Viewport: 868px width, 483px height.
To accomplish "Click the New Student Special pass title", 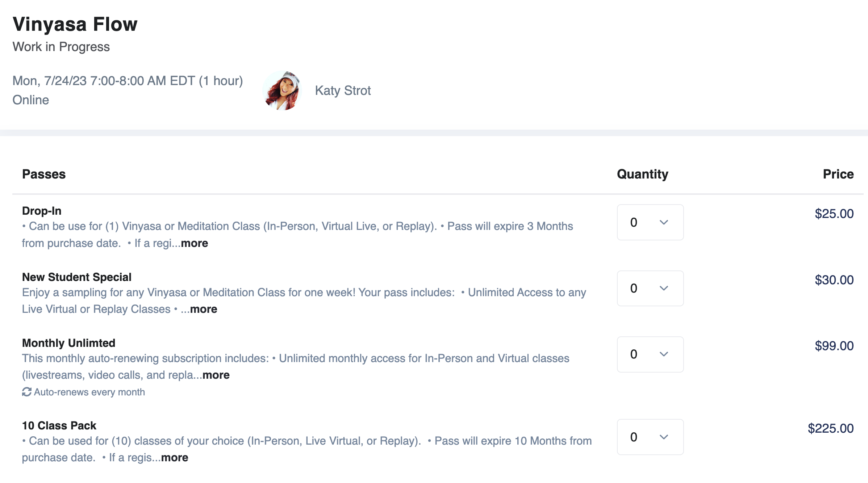I will click(x=77, y=277).
